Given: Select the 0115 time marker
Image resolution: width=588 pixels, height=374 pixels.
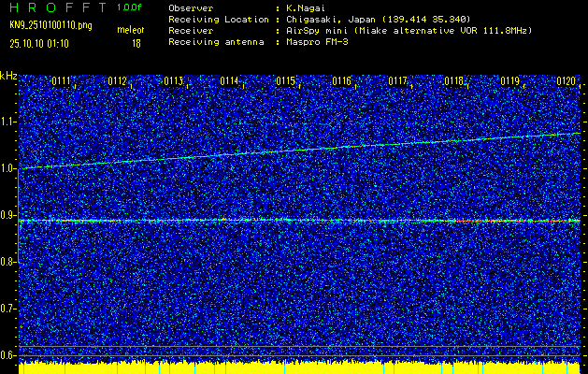Looking at the screenshot, I should point(286,81).
